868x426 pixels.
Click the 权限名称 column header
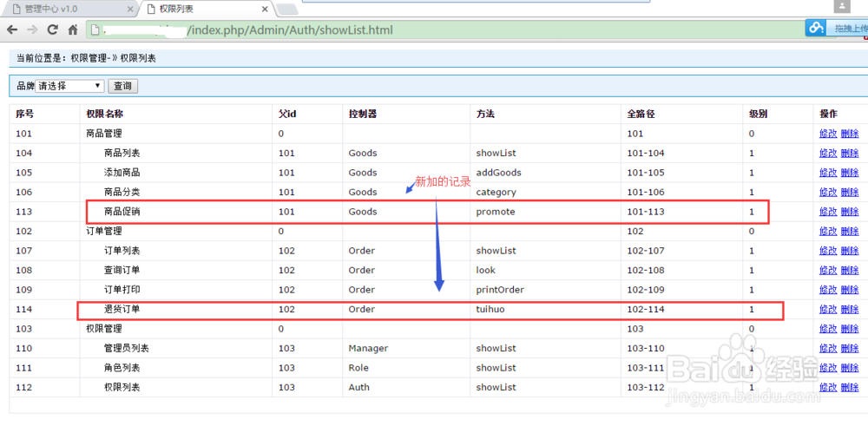(105, 114)
